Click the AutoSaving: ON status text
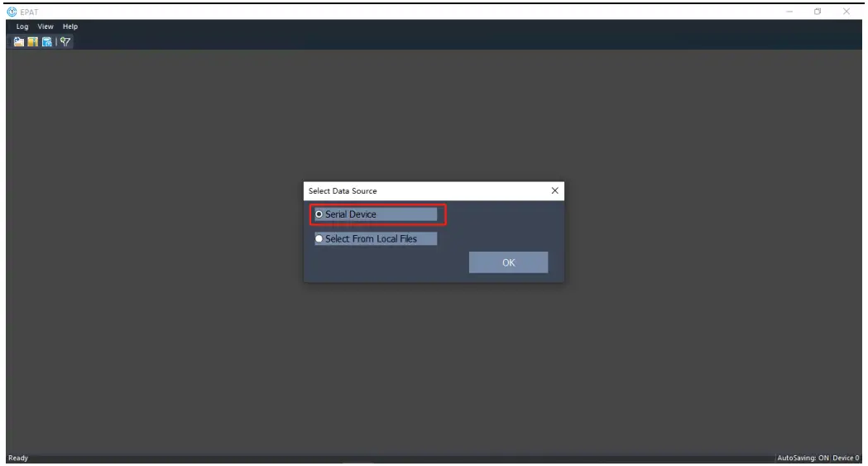 point(803,459)
